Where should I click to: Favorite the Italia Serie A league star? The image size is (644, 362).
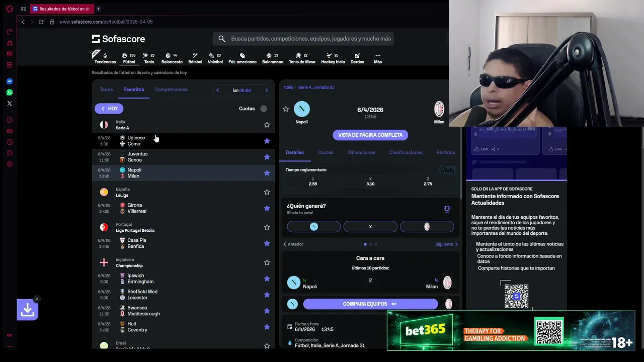point(267,125)
